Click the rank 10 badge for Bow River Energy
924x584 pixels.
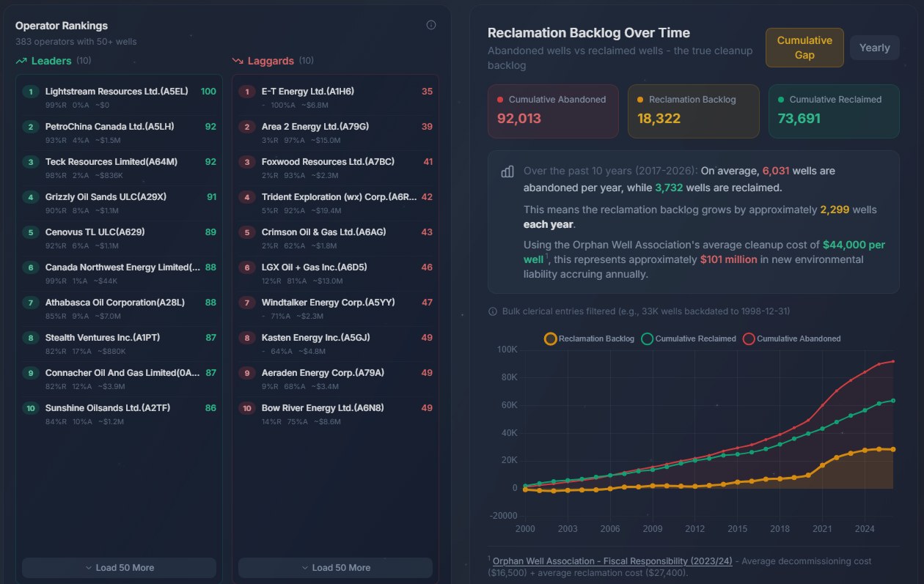click(247, 408)
